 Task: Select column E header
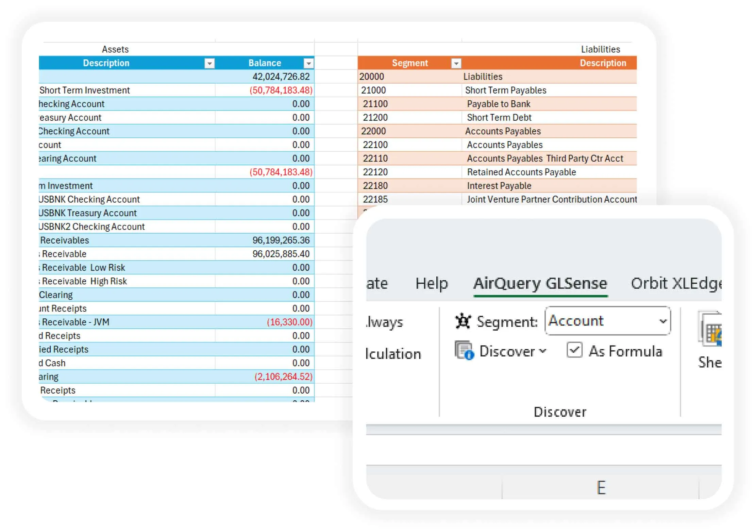(601, 487)
